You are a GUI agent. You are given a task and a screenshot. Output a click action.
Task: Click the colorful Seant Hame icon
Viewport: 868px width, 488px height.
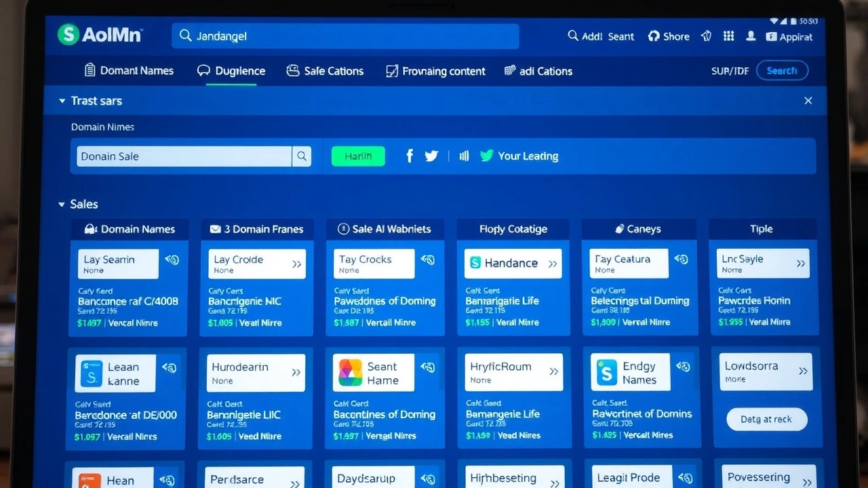[x=350, y=373]
